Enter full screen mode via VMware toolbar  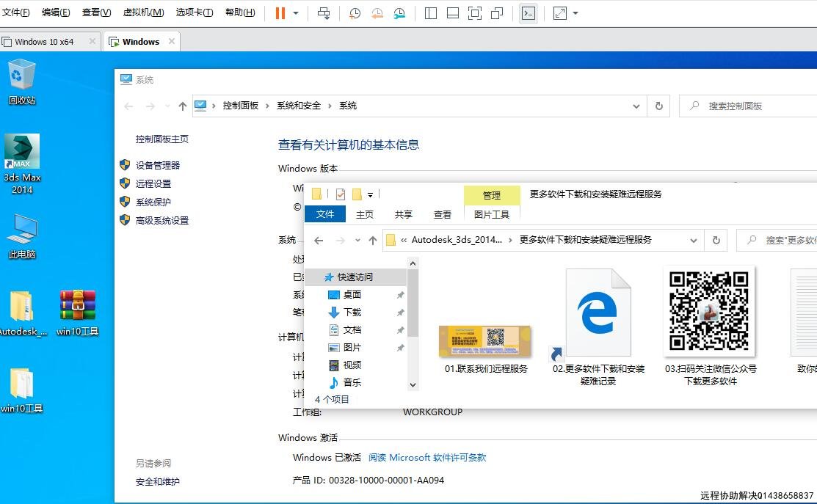[475, 13]
